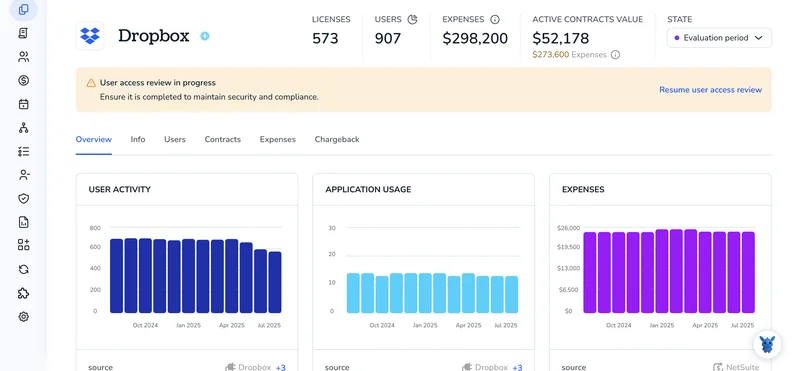Click the blue badge beside Dropbox title
800x371 pixels.
click(x=205, y=36)
